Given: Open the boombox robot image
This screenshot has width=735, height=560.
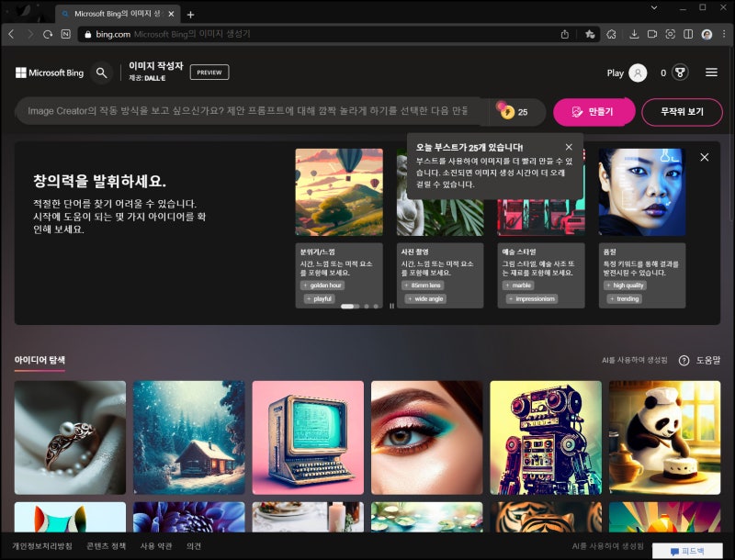Looking at the screenshot, I should pyautogui.click(x=546, y=437).
